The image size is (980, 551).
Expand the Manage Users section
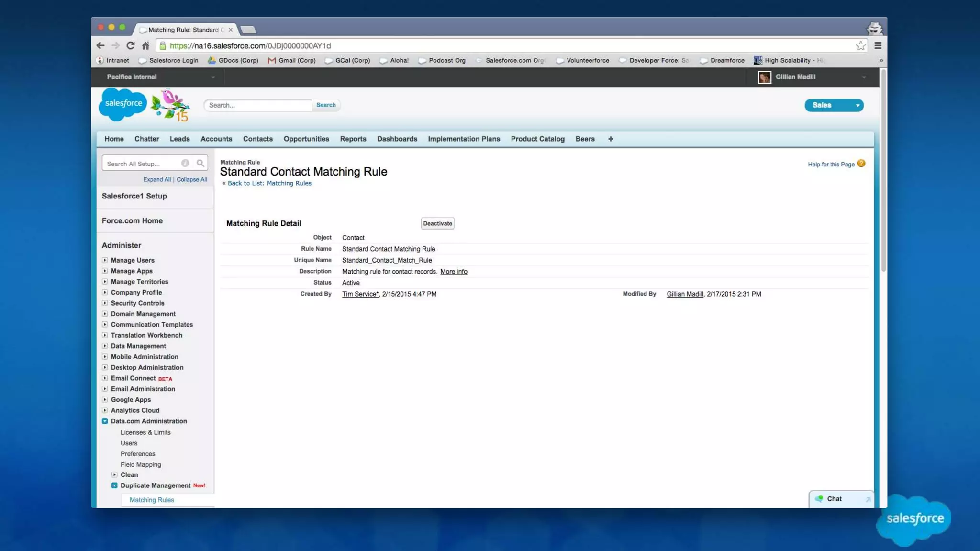[105, 260]
